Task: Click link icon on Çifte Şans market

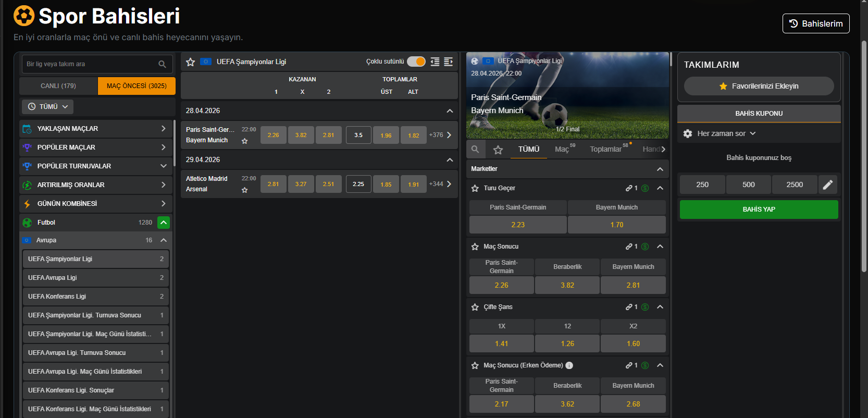Action: pos(629,307)
